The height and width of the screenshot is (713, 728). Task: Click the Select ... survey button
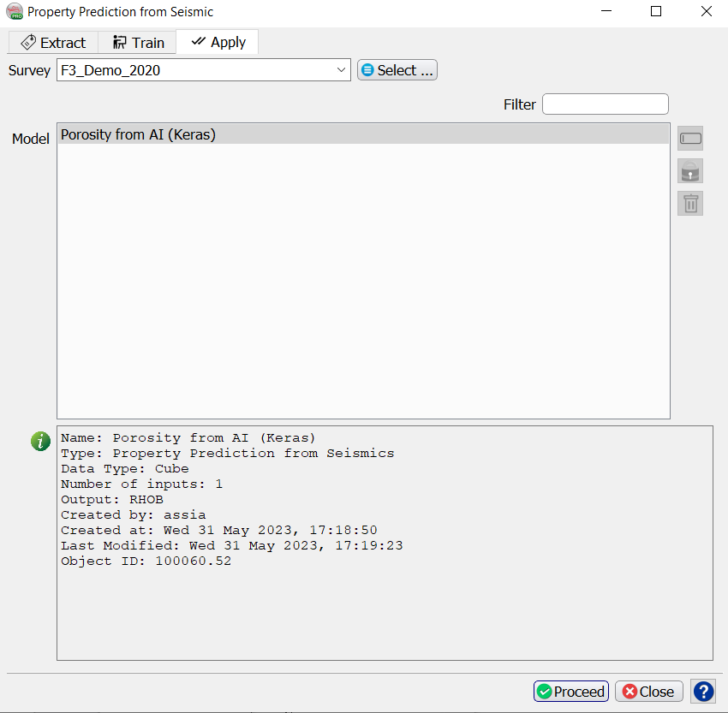(x=397, y=70)
